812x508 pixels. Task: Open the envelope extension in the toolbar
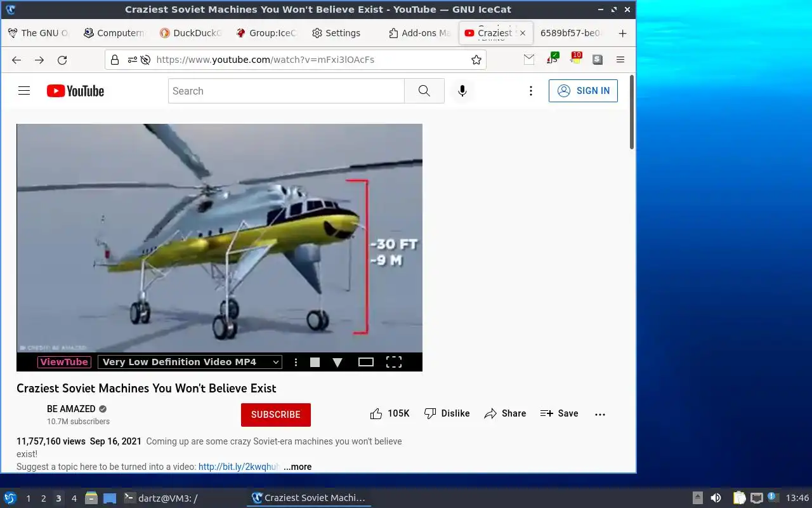click(x=529, y=60)
